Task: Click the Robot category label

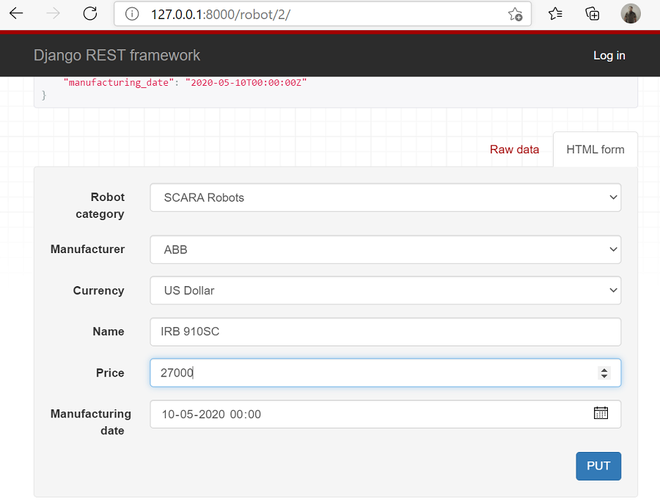Action: 100,205
